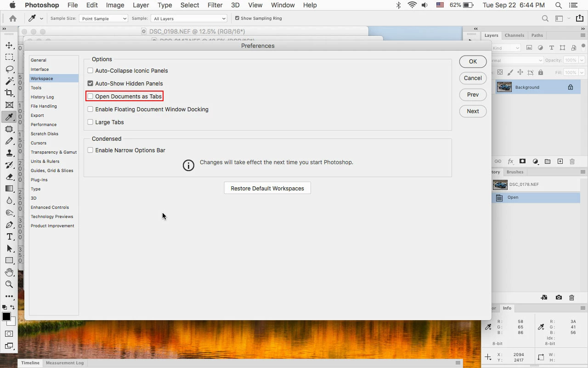
Task: Select the Rectangle shape tool
Action: [x=9, y=260]
